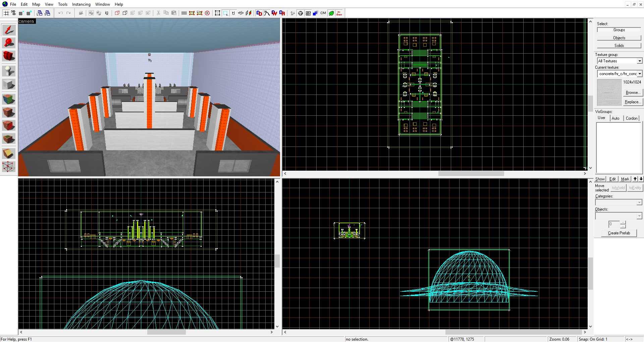Toggle ignore groups (ig) button

107,13
